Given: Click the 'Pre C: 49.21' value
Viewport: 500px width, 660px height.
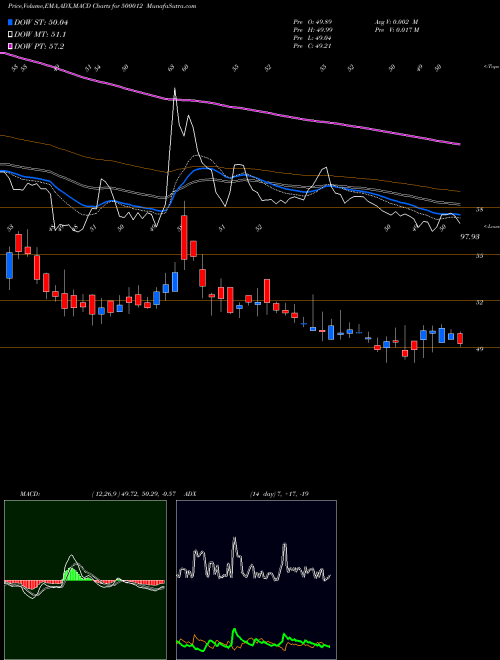Looking at the screenshot, I should click(x=312, y=46).
